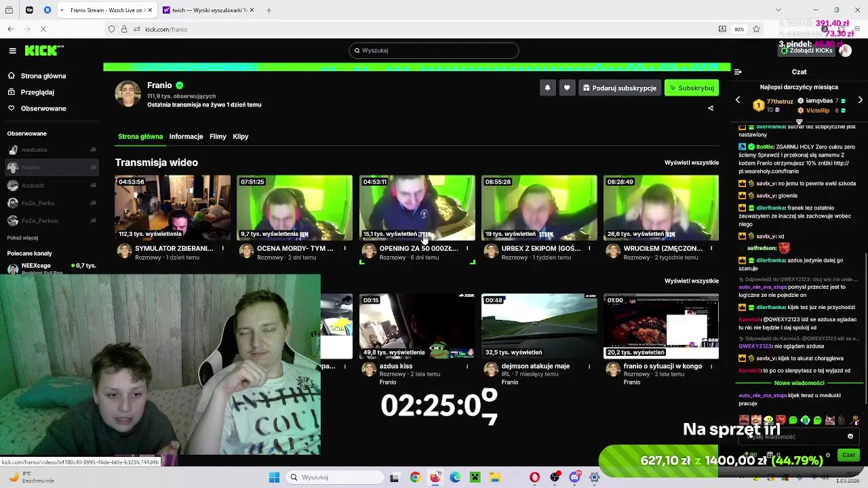
Task: Open Opera from the taskbar
Action: pyautogui.click(x=534, y=477)
